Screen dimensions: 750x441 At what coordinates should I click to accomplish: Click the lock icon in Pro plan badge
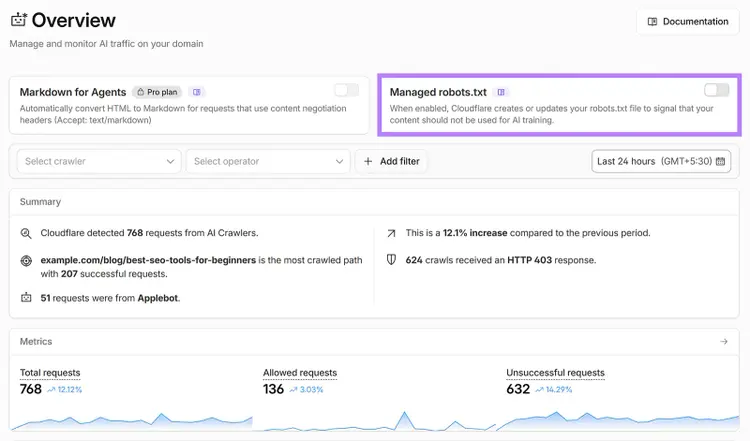pos(141,92)
